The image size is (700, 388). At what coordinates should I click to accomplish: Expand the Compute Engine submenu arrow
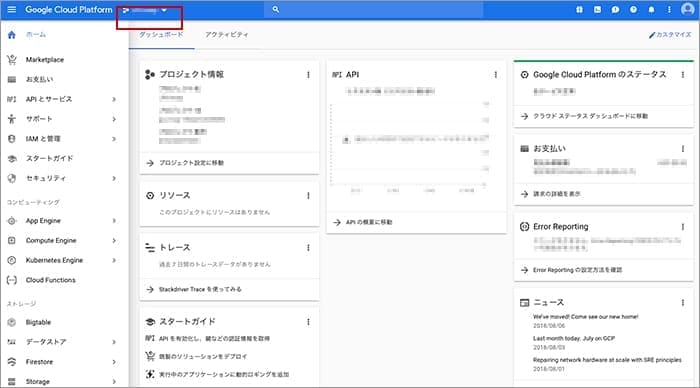click(x=114, y=241)
